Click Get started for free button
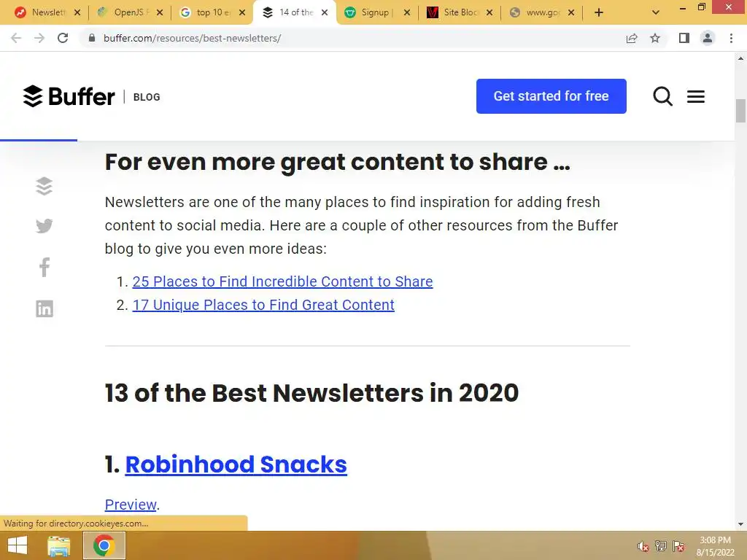 pyautogui.click(x=551, y=96)
